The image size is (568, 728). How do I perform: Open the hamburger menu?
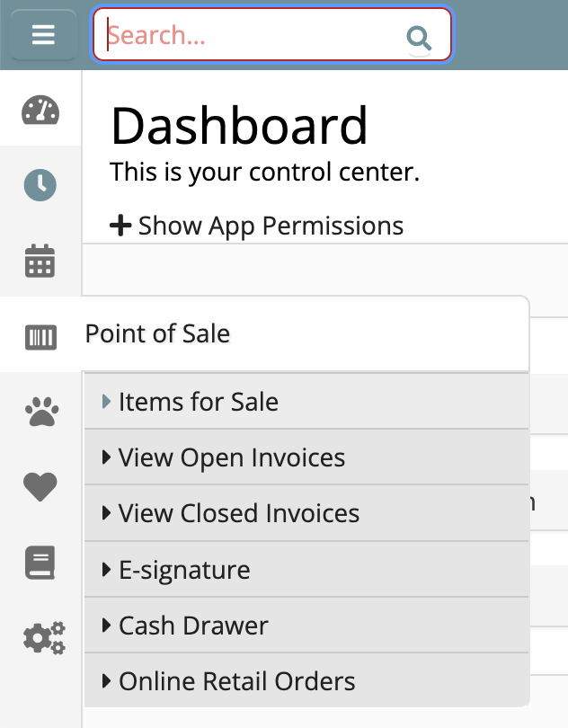pos(43,35)
